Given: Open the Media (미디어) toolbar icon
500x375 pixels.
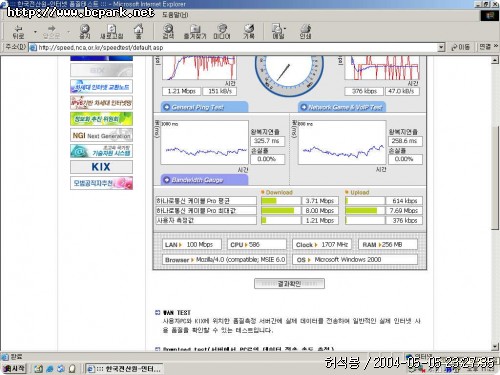Looking at the screenshot, I should click(x=222, y=32).
